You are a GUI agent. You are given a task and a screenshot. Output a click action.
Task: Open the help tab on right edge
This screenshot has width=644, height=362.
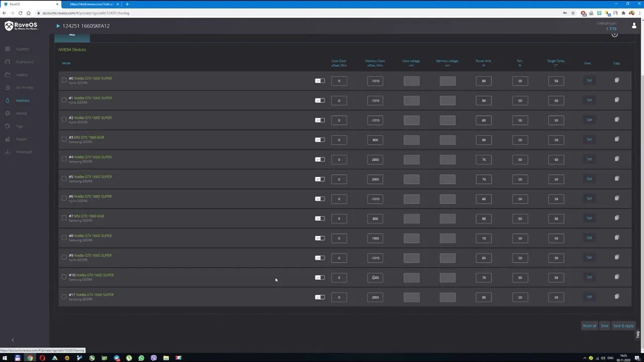(637, 334)
